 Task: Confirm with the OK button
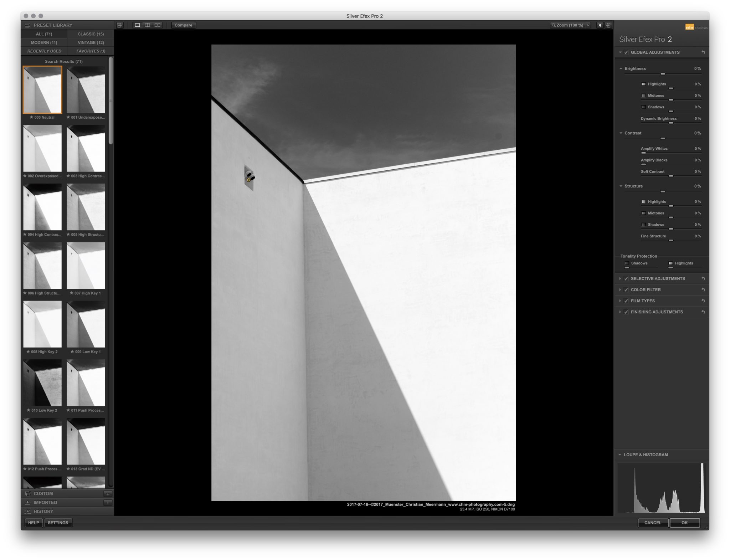point(685,523)
